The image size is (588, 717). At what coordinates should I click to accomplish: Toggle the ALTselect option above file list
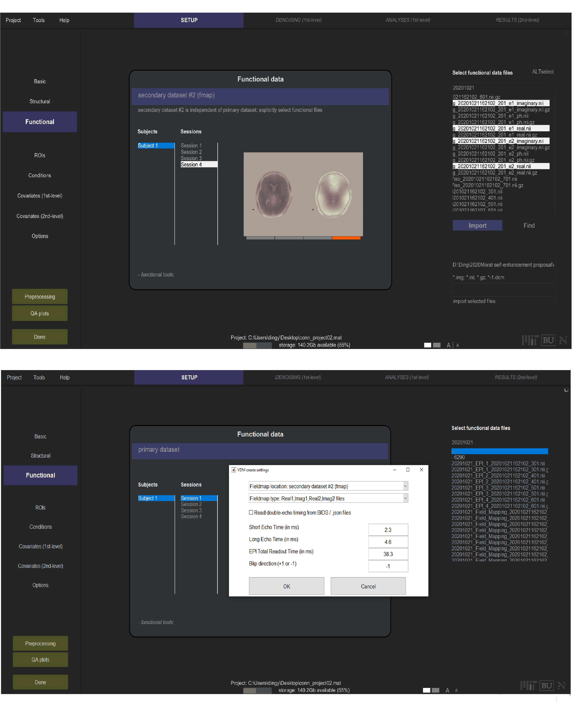pos(543,71)
